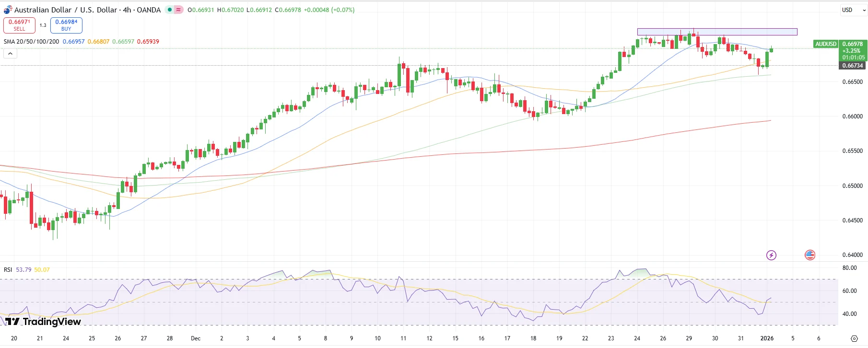Click the 0.65000 price axis label
Screen dimensions: 868x348
tap(853, 186)
